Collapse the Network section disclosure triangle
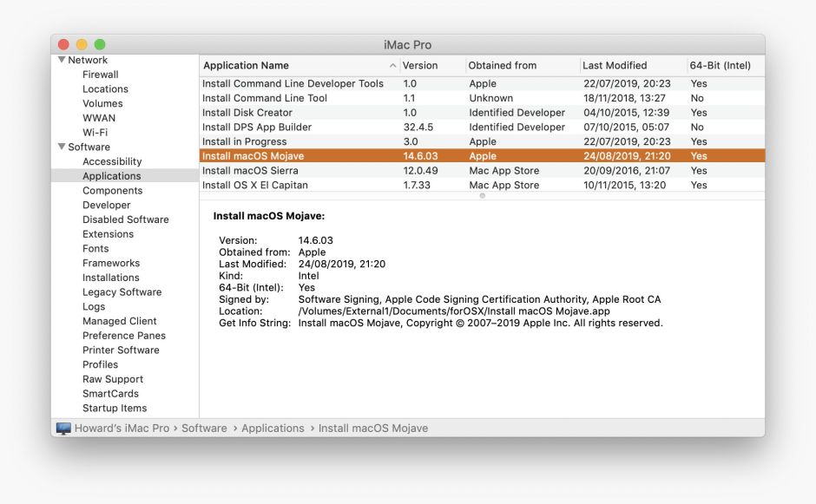 click(62, 60)
